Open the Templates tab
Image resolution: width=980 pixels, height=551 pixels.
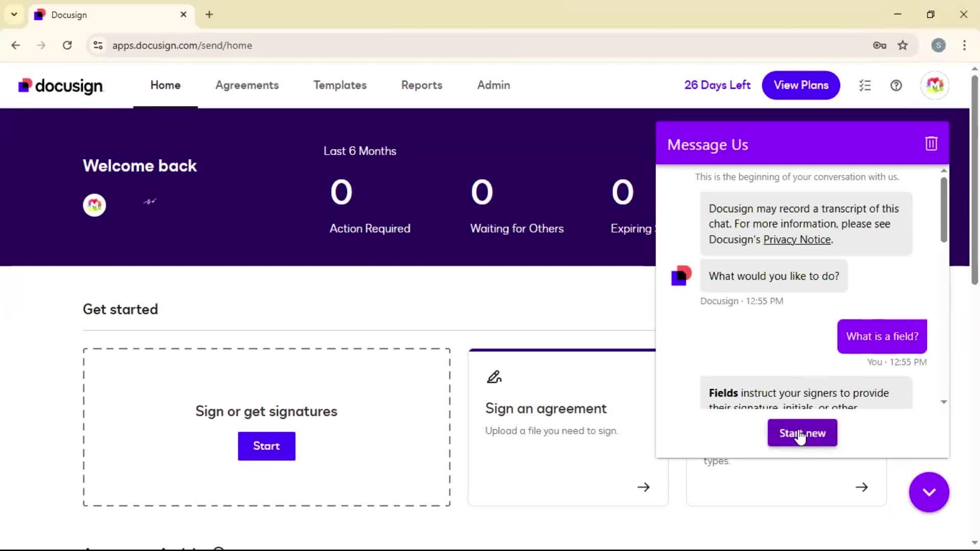pos(340,85)
